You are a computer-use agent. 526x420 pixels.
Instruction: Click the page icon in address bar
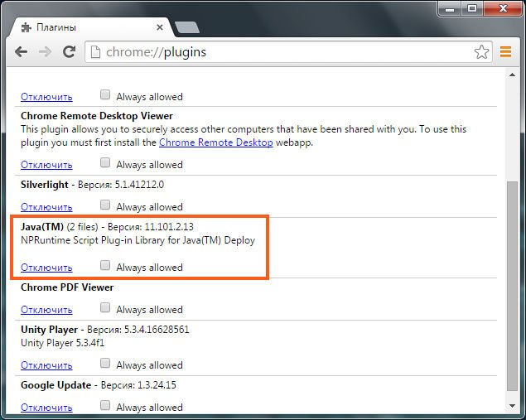coord(95,52)
